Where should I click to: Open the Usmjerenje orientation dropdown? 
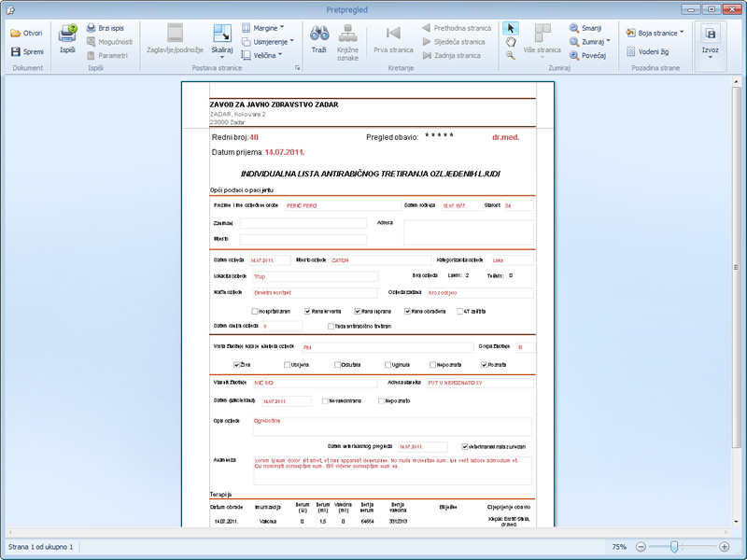coord(291,41)
